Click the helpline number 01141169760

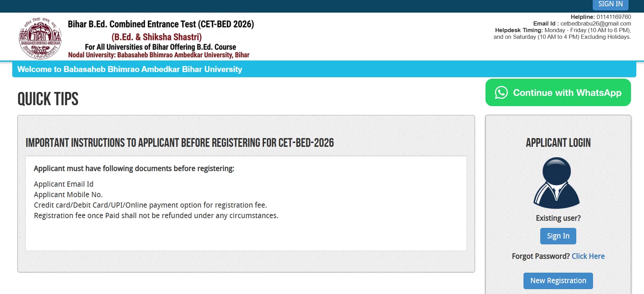[614, 17]
